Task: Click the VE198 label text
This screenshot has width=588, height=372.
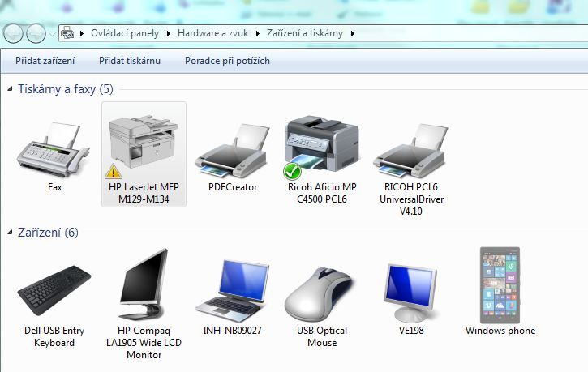Action: [x=411, y=331]
